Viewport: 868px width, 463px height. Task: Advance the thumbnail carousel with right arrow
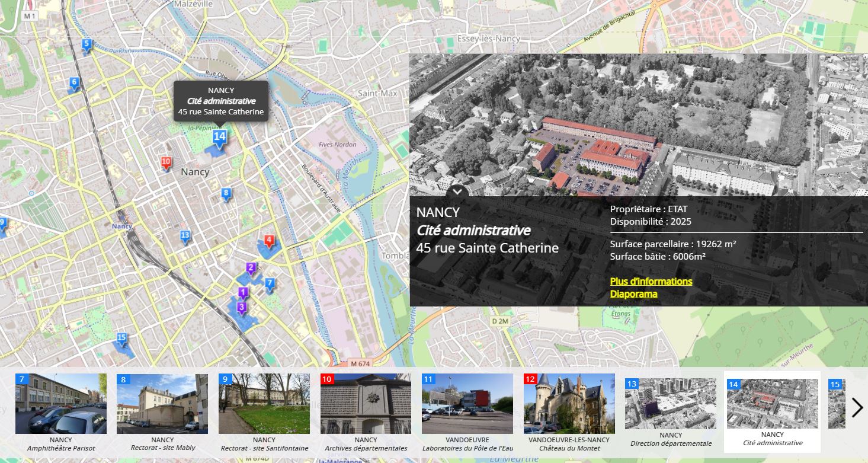[x=857, y=407]
